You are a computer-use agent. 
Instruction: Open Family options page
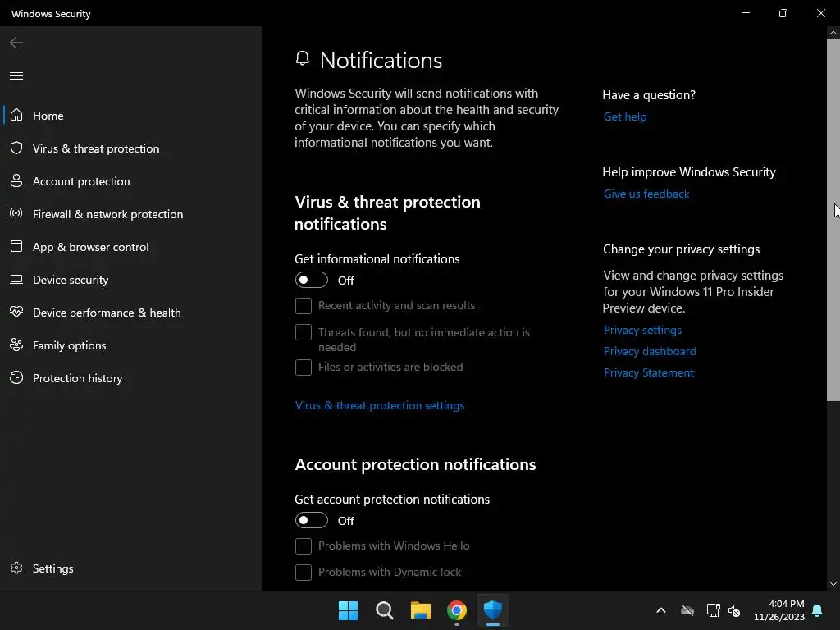[131, 345]
